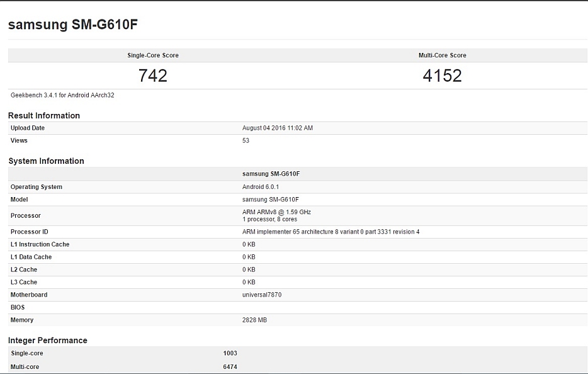Screen dimensions: 588x374
Task: Click the "Views" row label
Action: [x=19, y=140]
